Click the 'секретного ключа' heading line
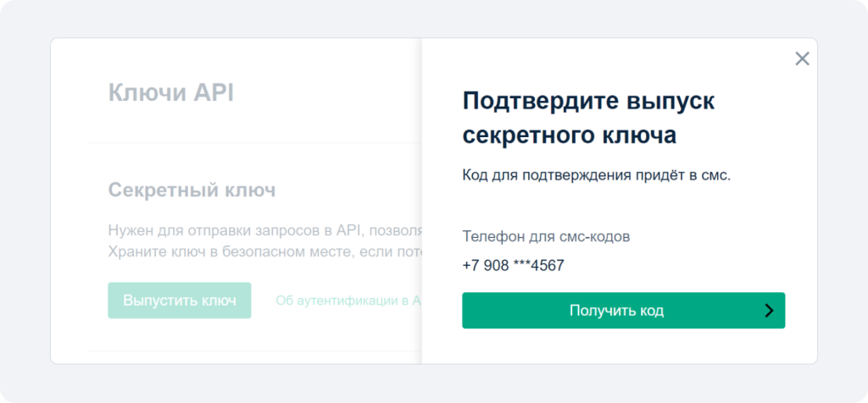Screen dimensions: 868x403 pos(569,135)
